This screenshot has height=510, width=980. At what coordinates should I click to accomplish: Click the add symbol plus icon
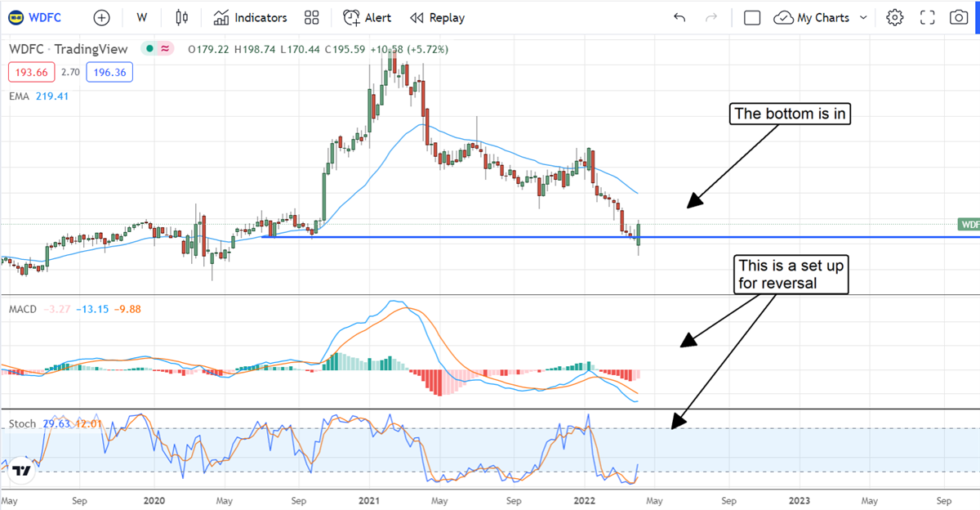101,17
